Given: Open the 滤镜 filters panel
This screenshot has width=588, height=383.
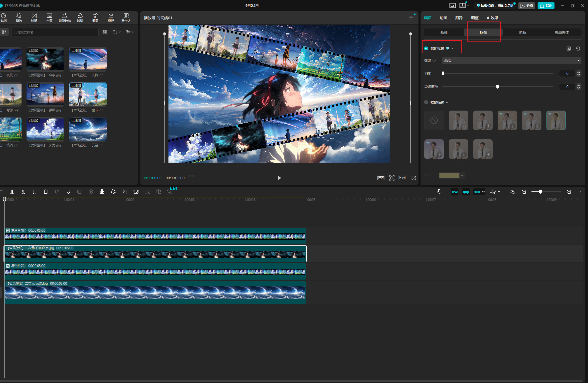Looking at the screenshot, I should coord(80,18).
